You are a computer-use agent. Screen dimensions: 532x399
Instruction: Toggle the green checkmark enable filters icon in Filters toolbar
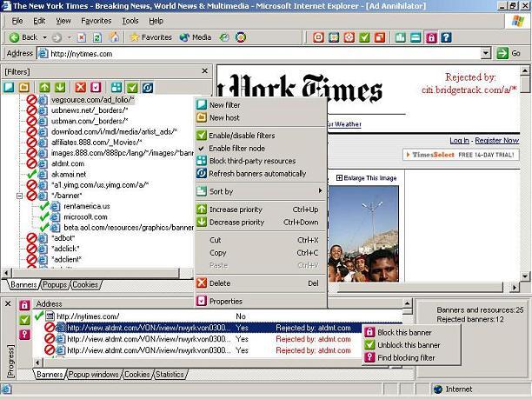point(132,88)
